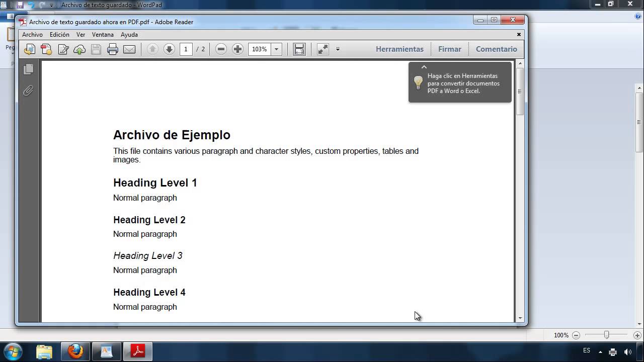Click WordPad help question mark icon
This screenshot has height=362, width=644.
pos(638,16)
